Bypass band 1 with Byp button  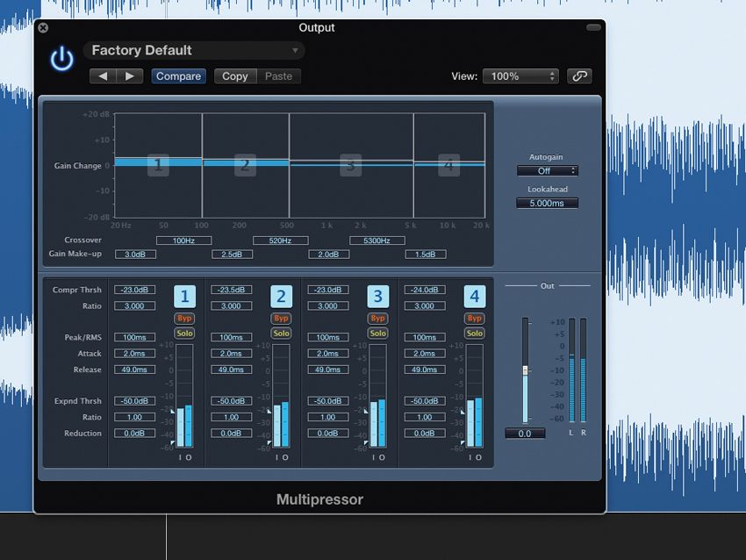click(184, 319)
